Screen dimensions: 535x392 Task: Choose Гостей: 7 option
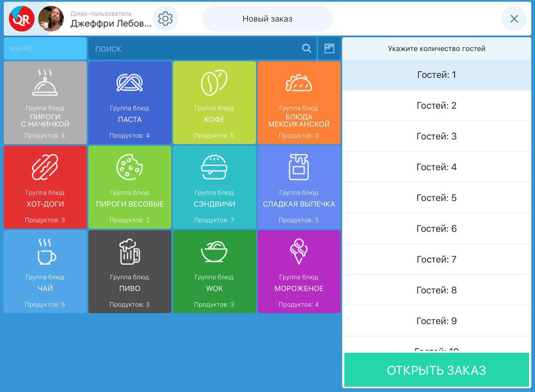436,260
